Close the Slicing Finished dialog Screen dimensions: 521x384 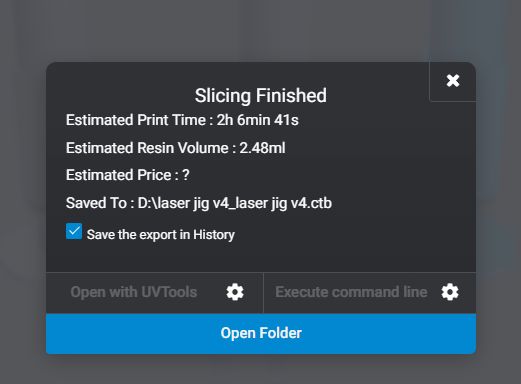(x=453, y=81)
